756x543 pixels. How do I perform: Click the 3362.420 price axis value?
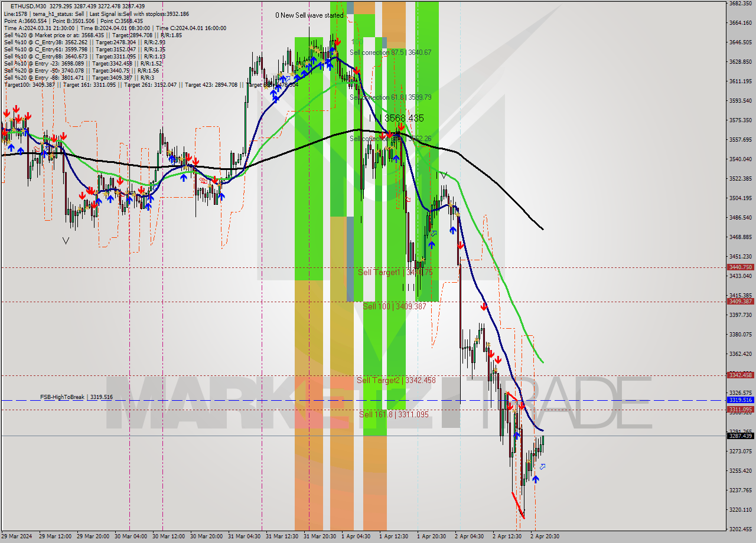741,354
